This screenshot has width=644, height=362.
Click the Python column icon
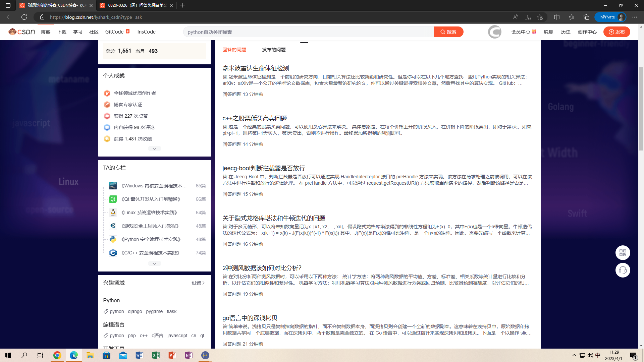[113, 239]
